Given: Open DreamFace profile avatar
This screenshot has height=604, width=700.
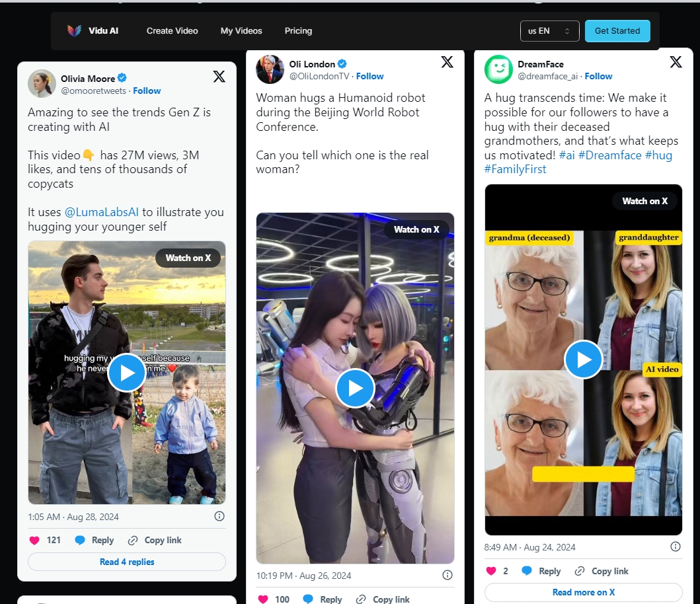Looking at the screenshot, I should pos(498,69).
